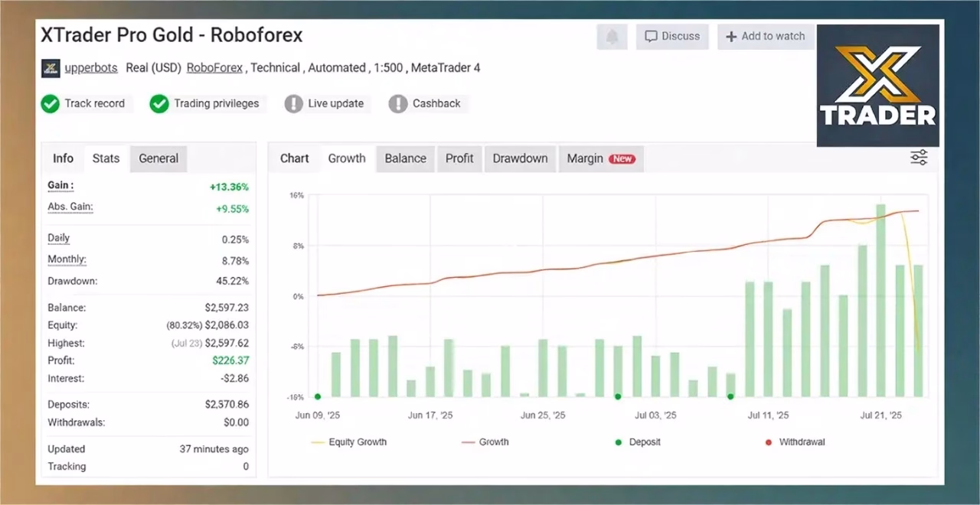Click the green deposit dot at Jun 09

(x=318, y=396)
